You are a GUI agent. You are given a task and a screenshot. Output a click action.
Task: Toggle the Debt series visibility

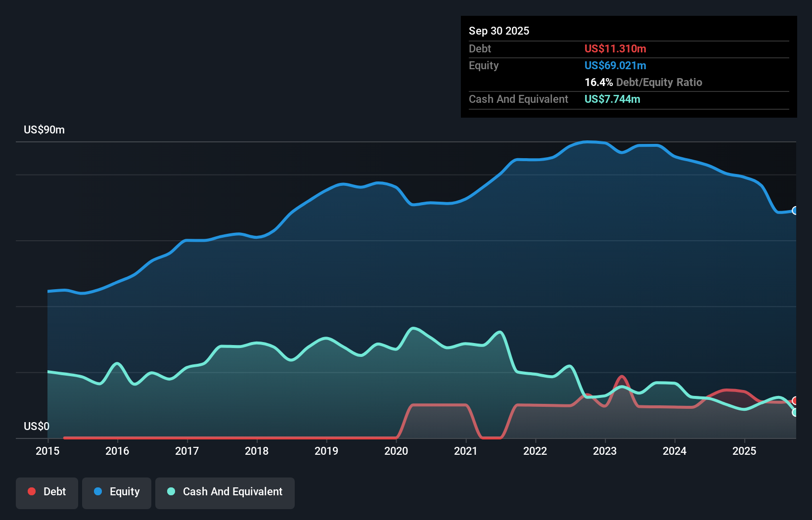[x=46, y=491]
